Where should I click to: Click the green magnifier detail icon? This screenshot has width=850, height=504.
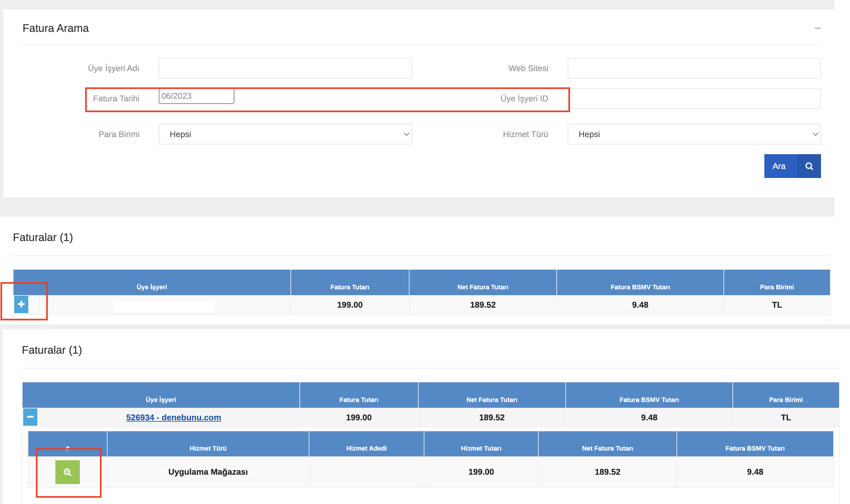(68, 472)
